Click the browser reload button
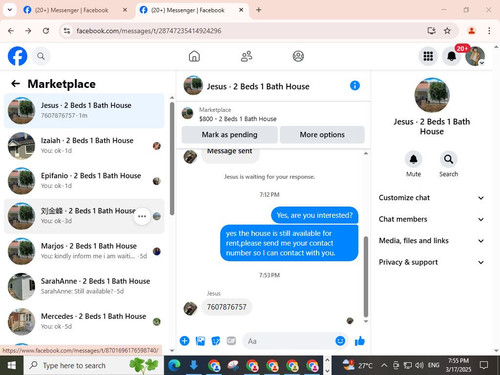This screenshot has width=500, height=375. (x=46, y=31)
